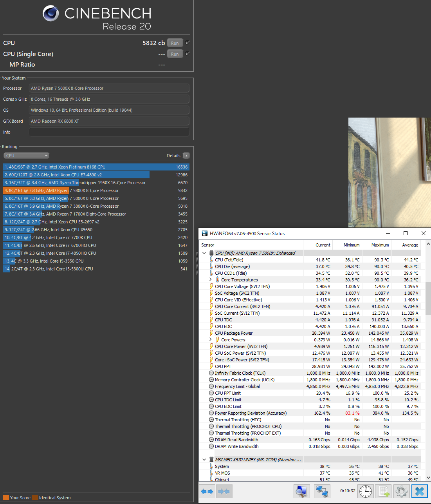Click the Average column header
Image resolution: width=431 pixels, height=504 pixels.
tap(406, 245)
